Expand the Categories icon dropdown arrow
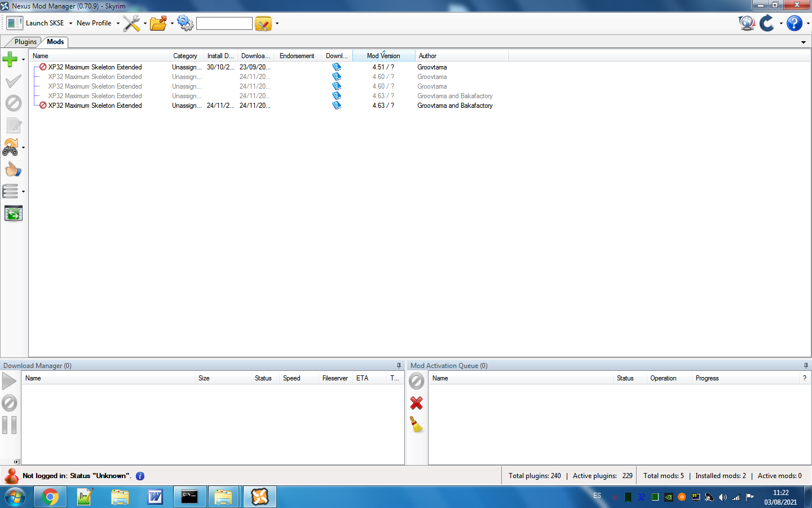Viewport: 812px width, 508px height. pyautogui.click(x=23, y=148)
